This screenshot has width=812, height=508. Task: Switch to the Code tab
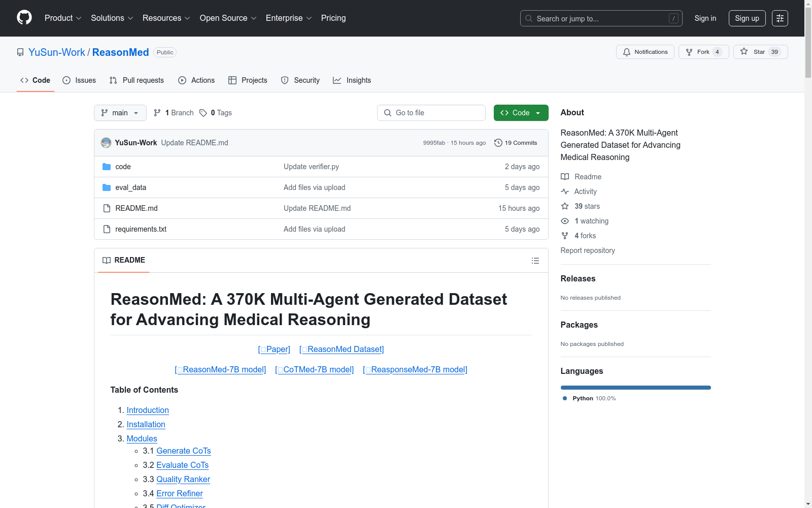(x=36, y=80)
